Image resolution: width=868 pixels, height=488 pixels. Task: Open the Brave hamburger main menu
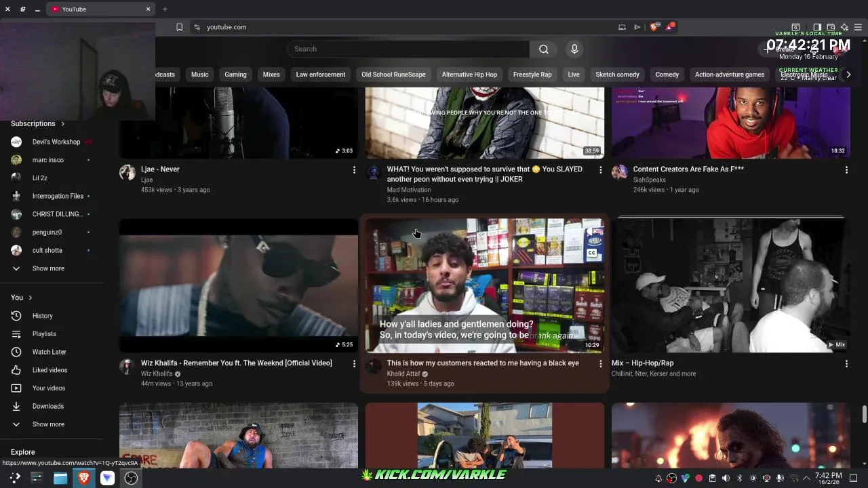(858, 27)
